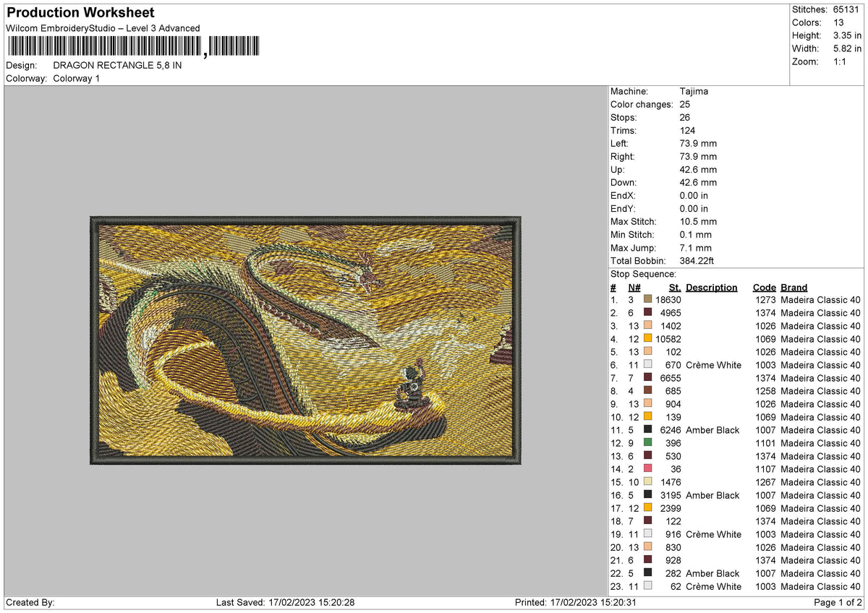Click the maroon swatch in stop row 2
This screenshot has height=613, width=868.
point(647,312)
